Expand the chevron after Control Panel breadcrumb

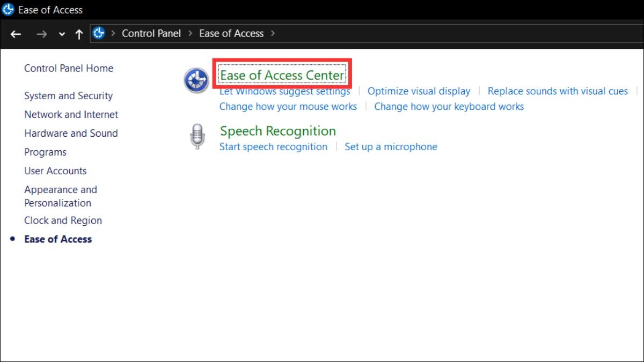click(191, 33)
